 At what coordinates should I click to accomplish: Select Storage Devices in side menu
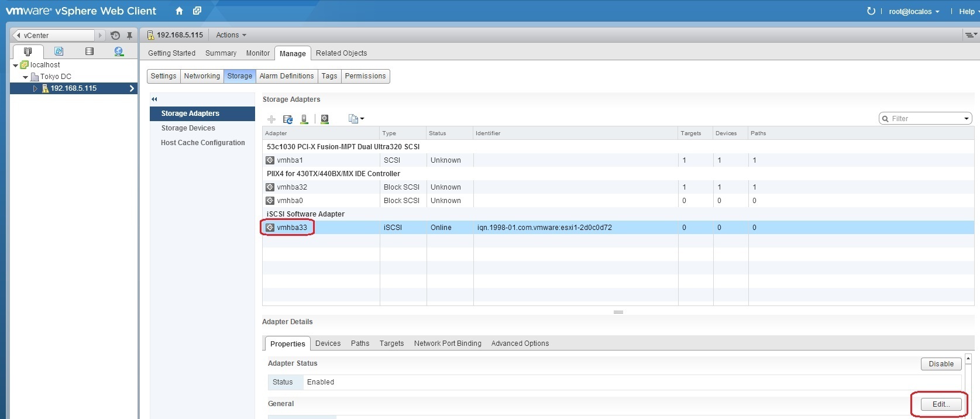coord(202,128)
